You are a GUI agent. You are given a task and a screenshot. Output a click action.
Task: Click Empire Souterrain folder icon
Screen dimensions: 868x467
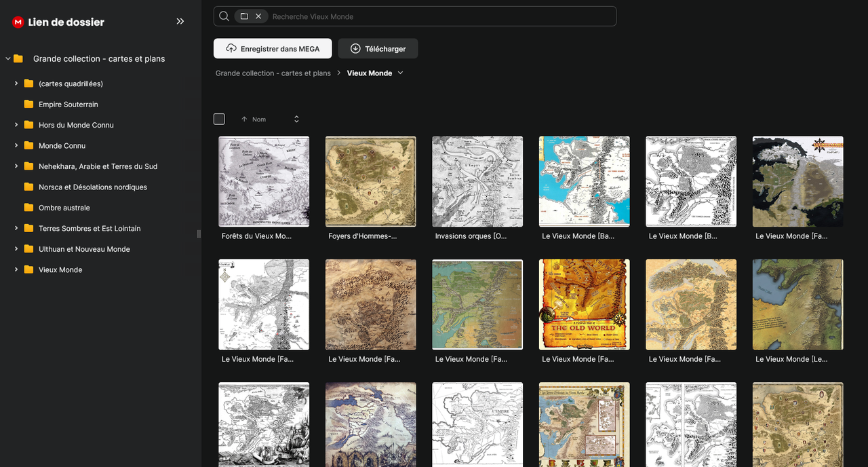pos(28,105)
